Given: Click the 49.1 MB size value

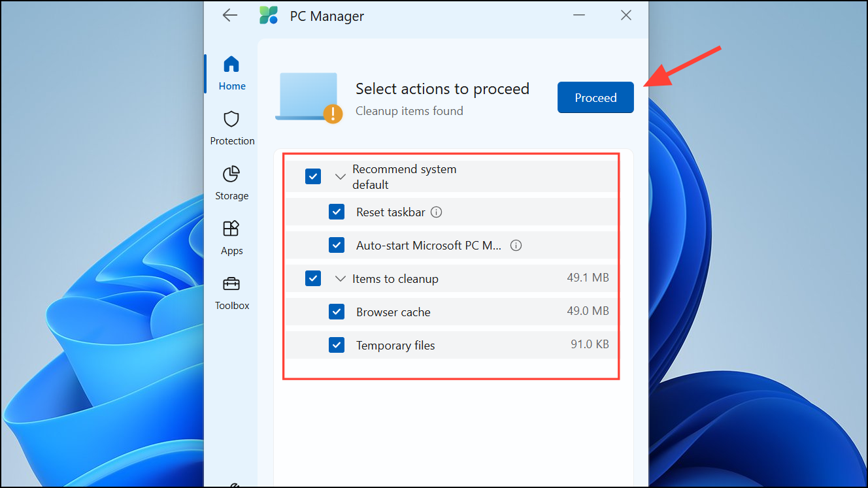Looking at the screenshot, I should [588, 278].
